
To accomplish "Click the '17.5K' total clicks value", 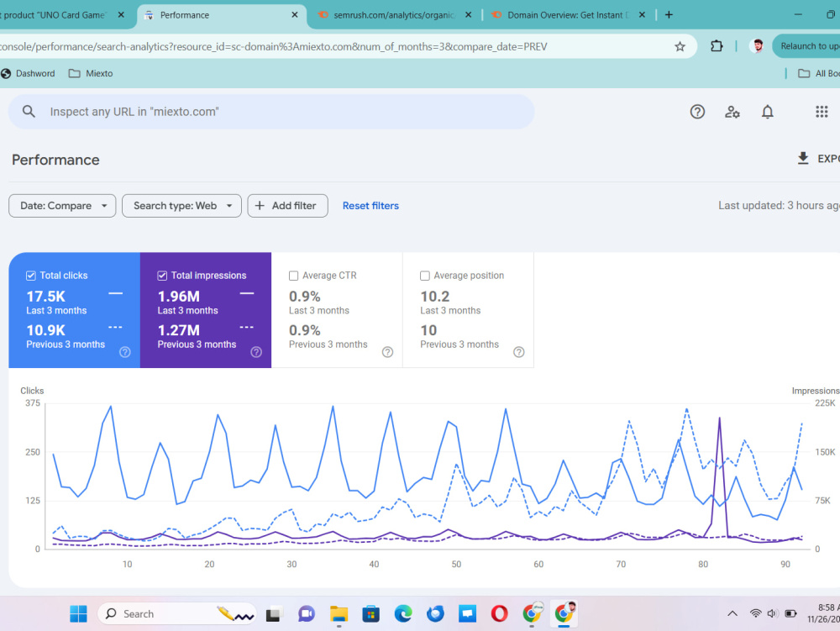I will coord(45,297).
